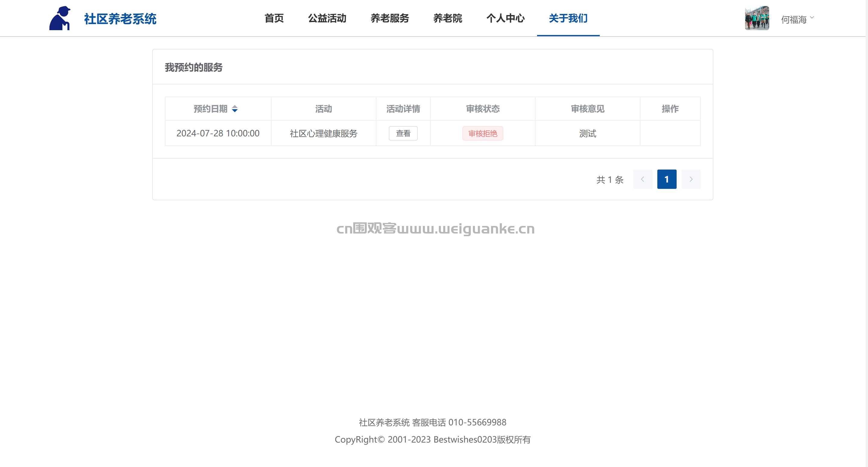Click the next page arrow
The image size is (868, 467).
coord(691,179)
